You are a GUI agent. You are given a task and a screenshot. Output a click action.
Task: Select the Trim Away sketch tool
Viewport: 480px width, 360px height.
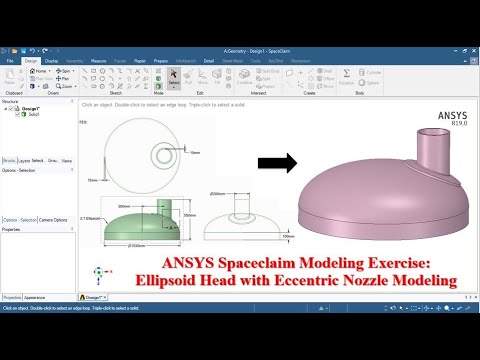pos(137,71)
